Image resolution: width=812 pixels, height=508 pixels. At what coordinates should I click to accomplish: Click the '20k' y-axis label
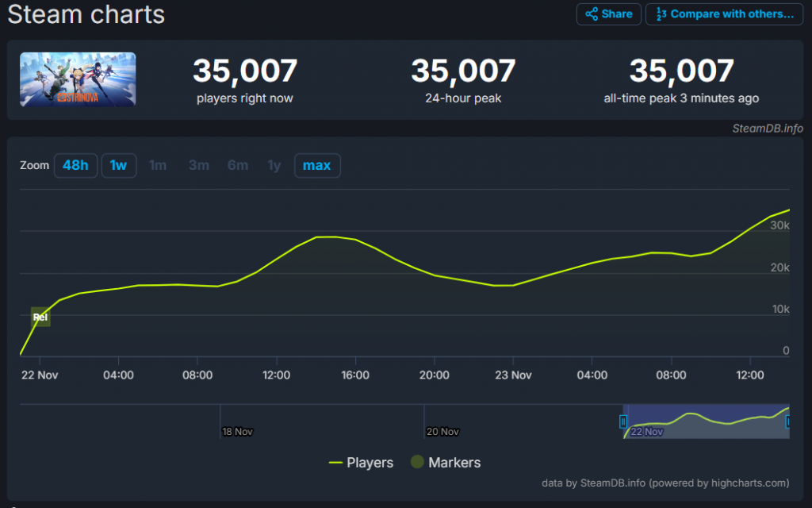[x=780, y=267]
